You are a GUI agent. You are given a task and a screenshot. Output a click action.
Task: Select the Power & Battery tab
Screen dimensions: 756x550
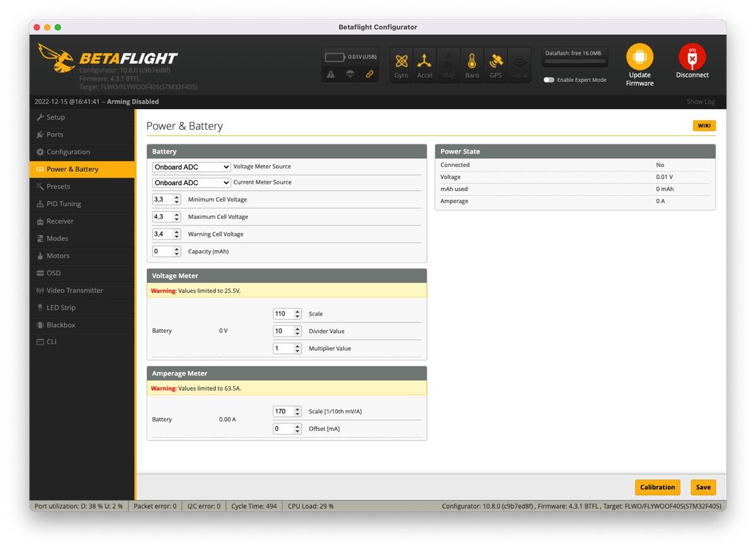pos(82,169)
